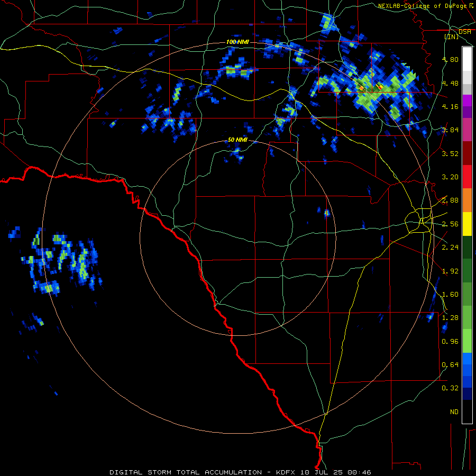Click the 0.64 legend value
Viewport: 476px width, 476px height.
(x=450, y=365)
